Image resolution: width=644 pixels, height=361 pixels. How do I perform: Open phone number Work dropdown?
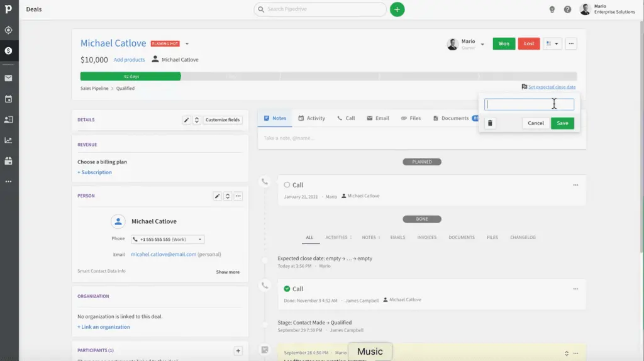167,240
